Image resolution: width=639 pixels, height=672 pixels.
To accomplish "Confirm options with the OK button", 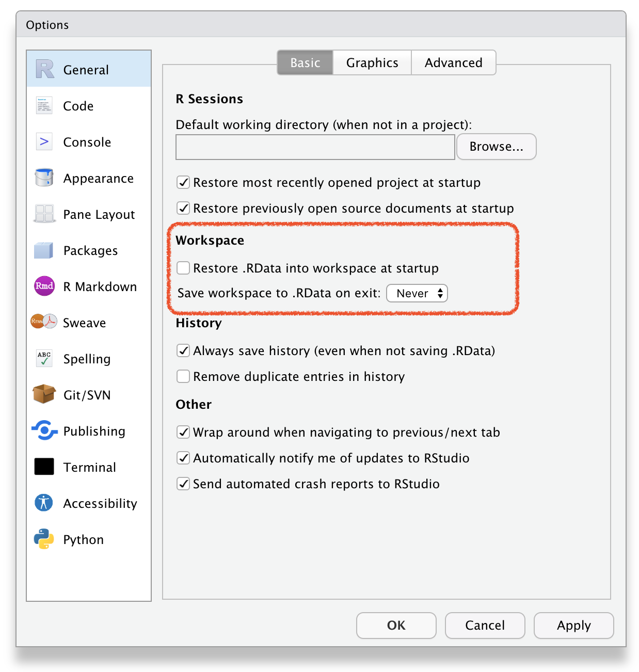I will coord(396,626).
